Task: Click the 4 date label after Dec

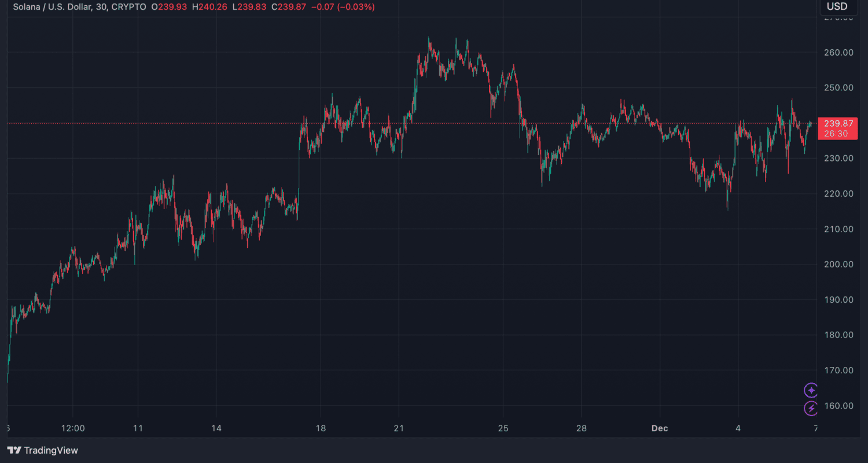Action: [x=738, y=429]
